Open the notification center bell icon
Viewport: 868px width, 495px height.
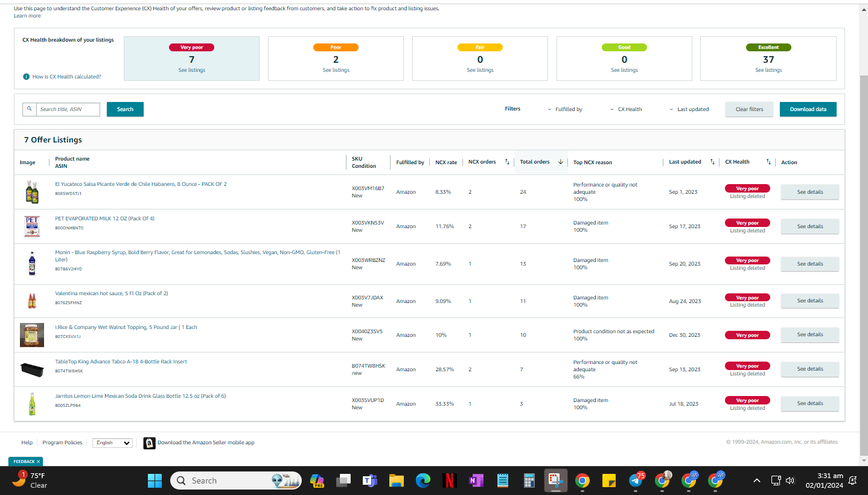coord(853,481)
